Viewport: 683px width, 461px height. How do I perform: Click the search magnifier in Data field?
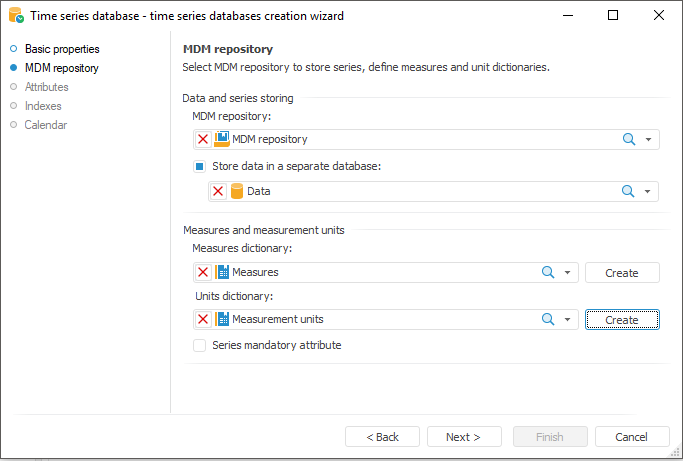coord(629,191)
